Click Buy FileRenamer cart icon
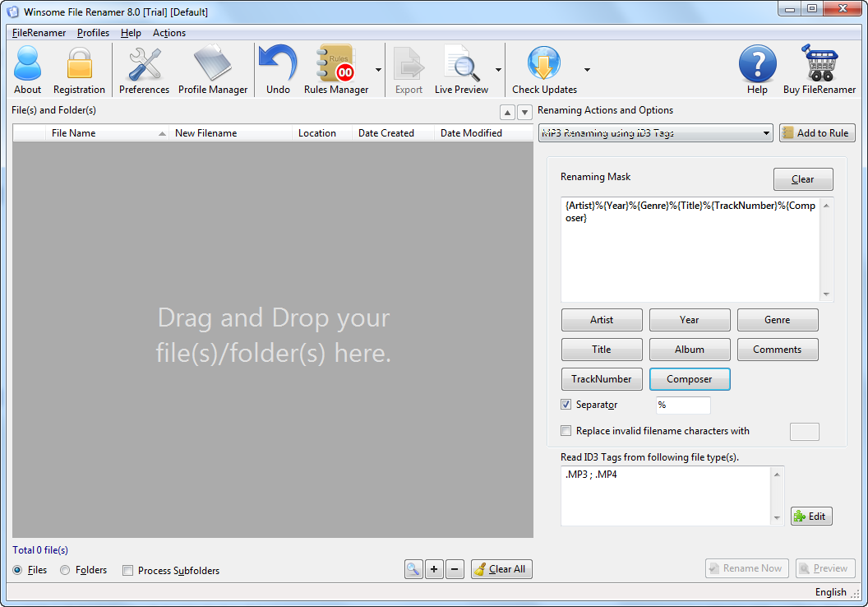The image size is (868, 607). (x=820, y=70)
